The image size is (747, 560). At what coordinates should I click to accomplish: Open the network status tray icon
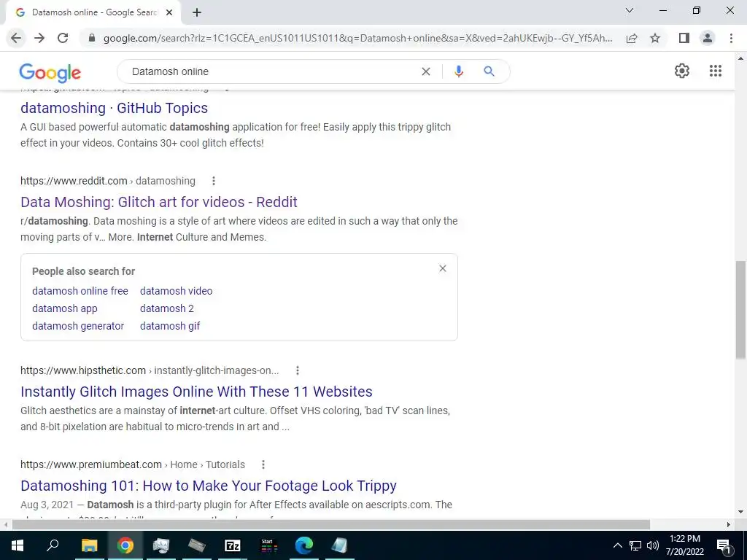tap(635, 545)
